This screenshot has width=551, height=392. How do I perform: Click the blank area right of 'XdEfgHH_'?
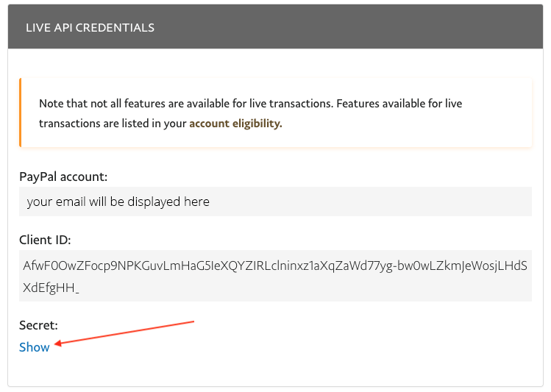[x=294, y=287]
